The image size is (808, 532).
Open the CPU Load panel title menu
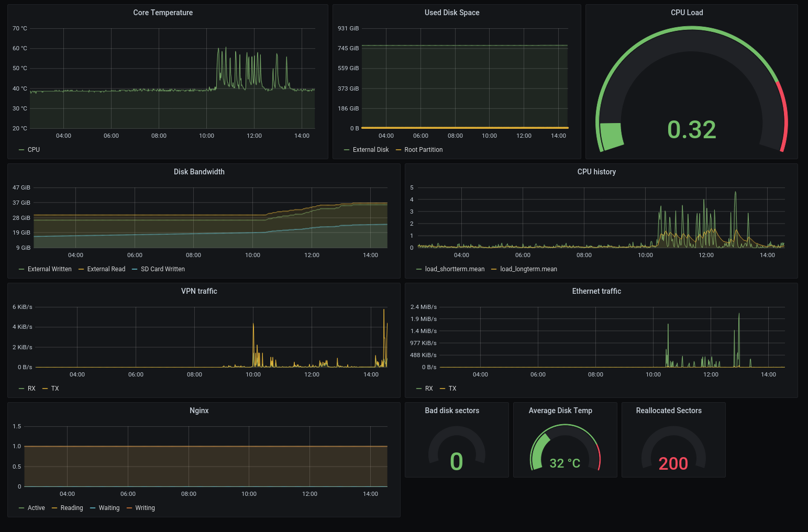pyautogui.click(x=687, y=13)
